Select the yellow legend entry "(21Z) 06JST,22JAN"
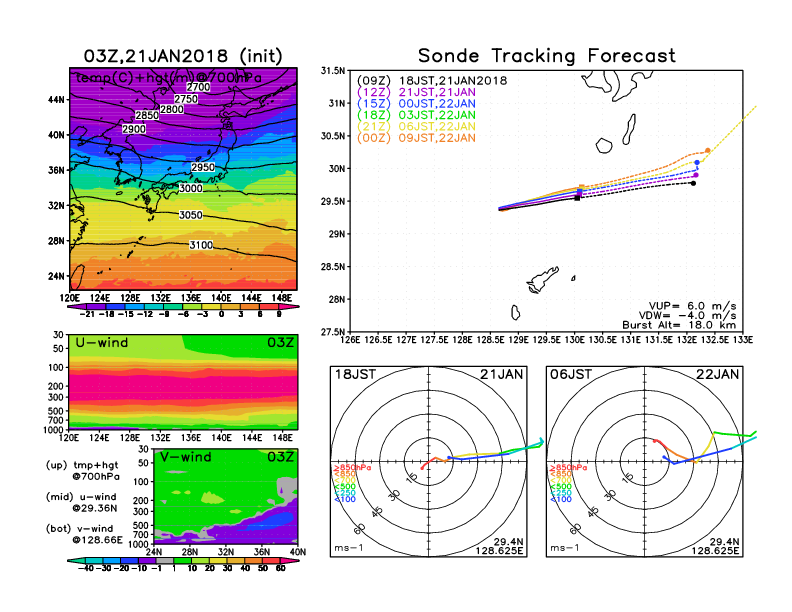Screen dimensions: 792x612 tap(416, 126)
